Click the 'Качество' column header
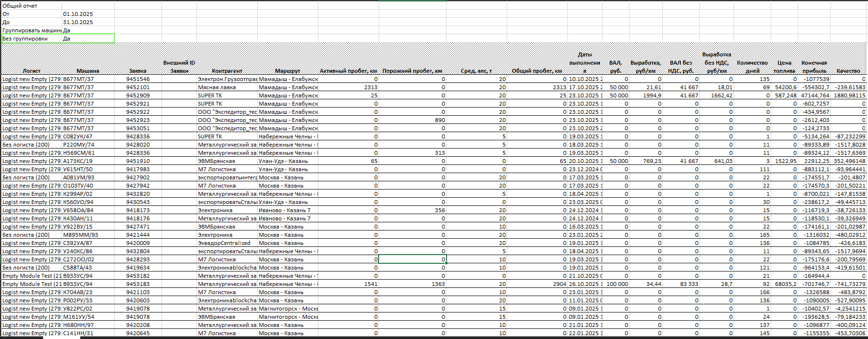This screenshot has height=339, width=868. [x=848, y=71]
